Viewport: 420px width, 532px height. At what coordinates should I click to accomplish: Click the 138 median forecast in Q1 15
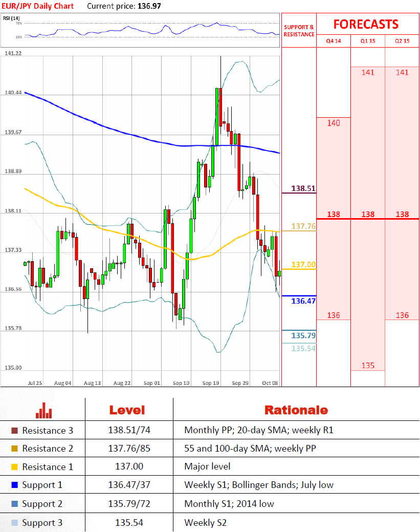coord(368,215)
